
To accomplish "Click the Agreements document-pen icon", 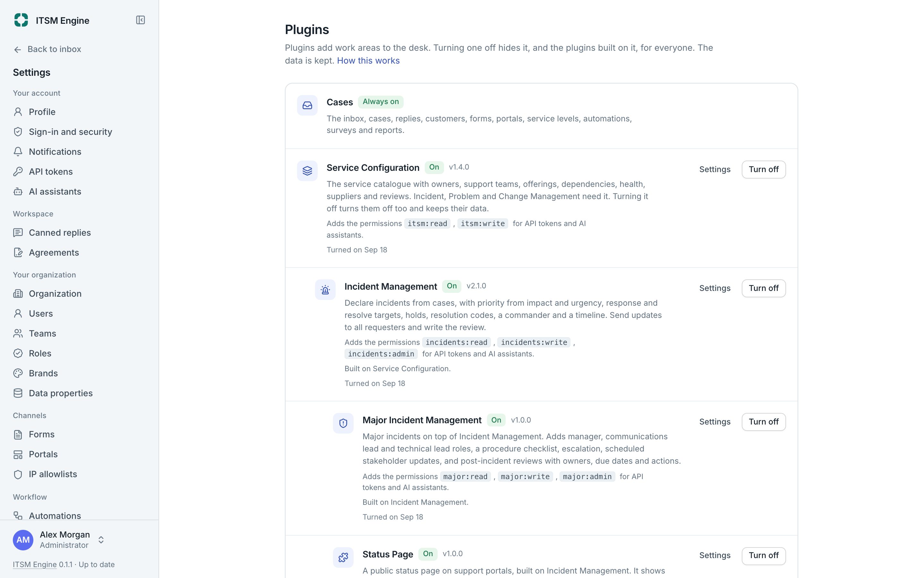I will coord(18,252).
